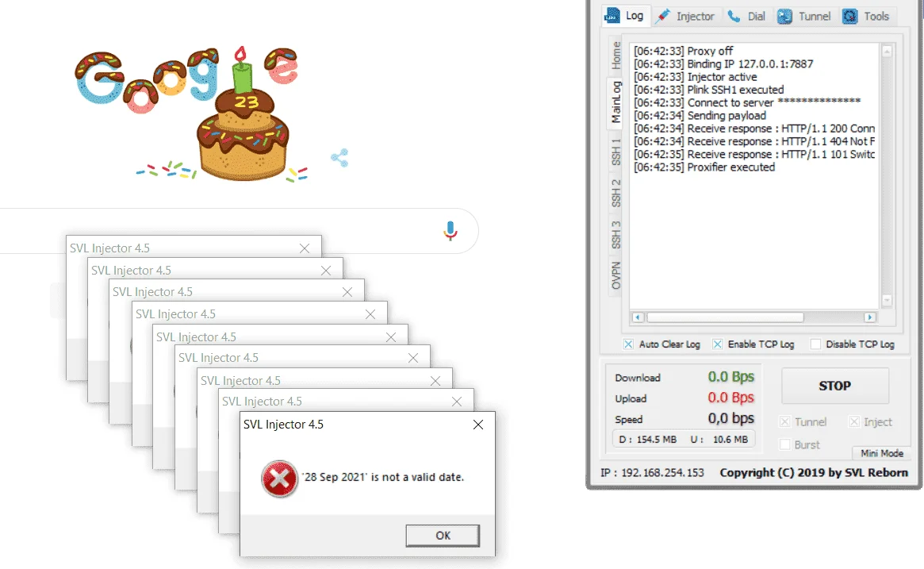Screen dimensions: 924x569
Task: Toggle the Enable TCP Log checkbox
Action: (x=717, y=344)
